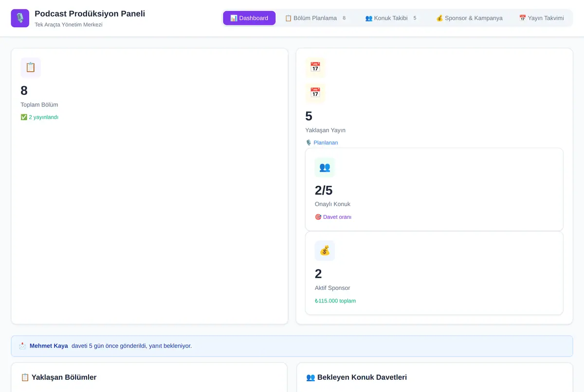Click the green checkmark beside 2 yayınlandı
584x392 pixels.
[24, 117]
